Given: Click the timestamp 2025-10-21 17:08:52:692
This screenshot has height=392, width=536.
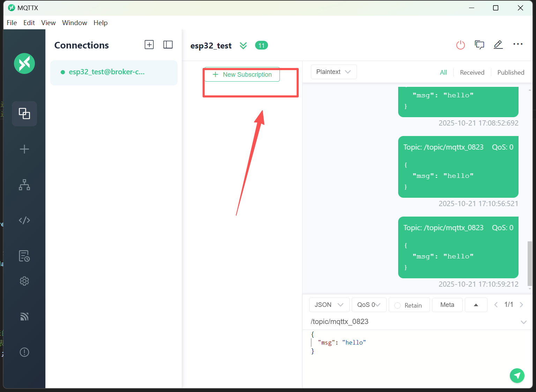Looking at the screenshot, I should pyautogui.click(x=478, y=123).
